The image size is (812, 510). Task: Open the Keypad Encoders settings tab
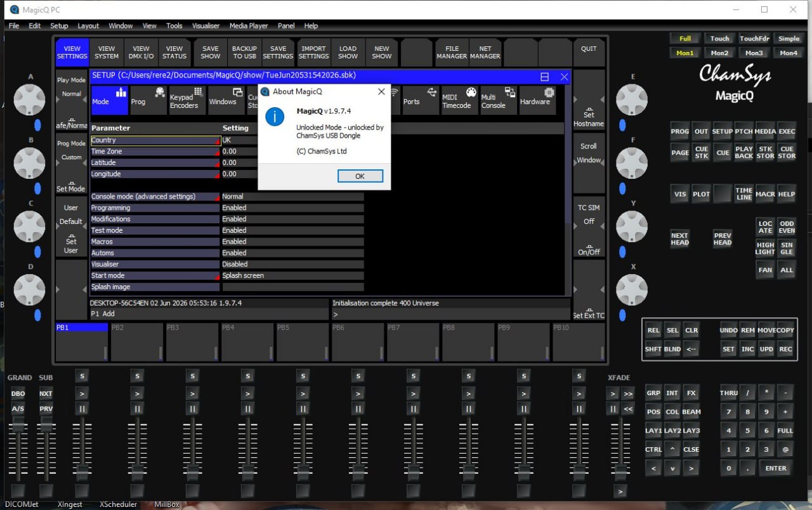point(187,101)
